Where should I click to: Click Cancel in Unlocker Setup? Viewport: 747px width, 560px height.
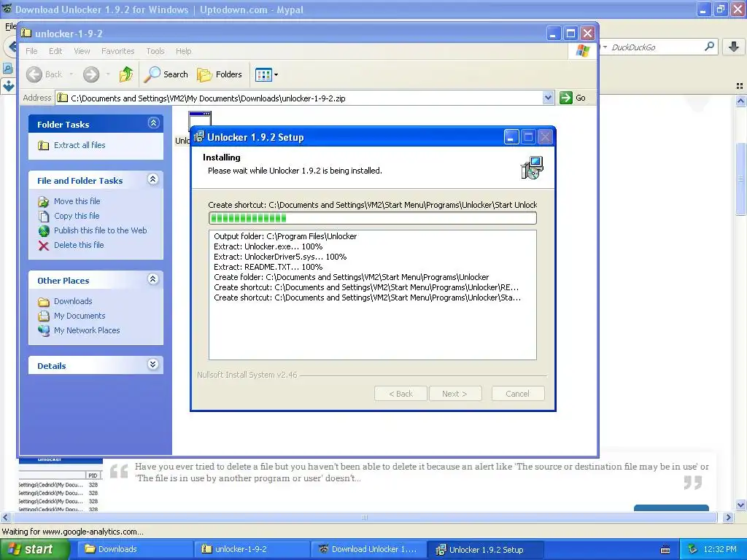[x=517, y=394]
